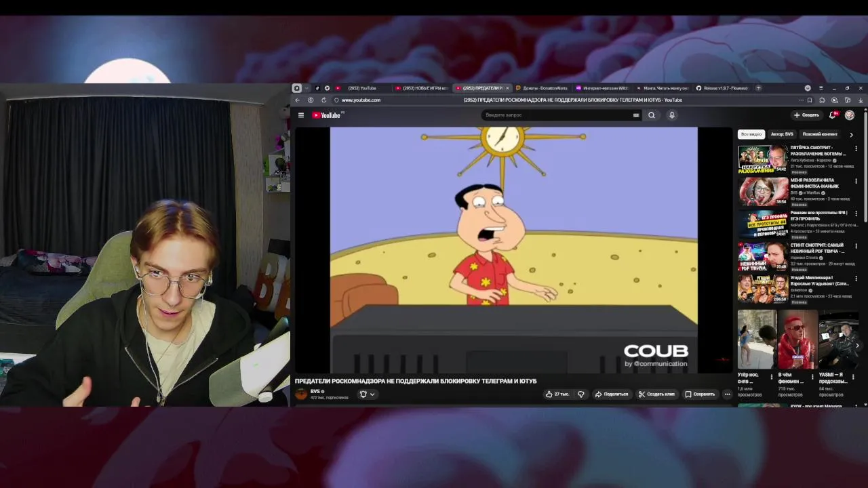The height and width of the screenshot is (488, 868).
Task: Select the Похожий контент filter chip
Action: click(x=820, y=134)
